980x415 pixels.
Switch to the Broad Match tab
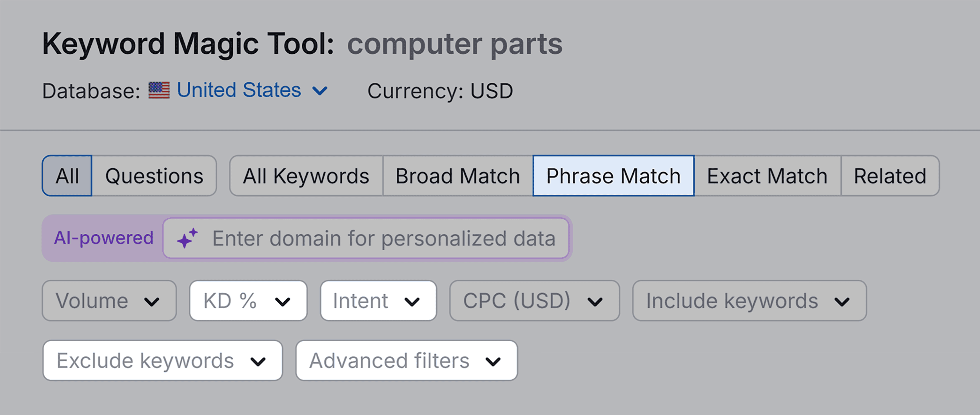[457, 176]
